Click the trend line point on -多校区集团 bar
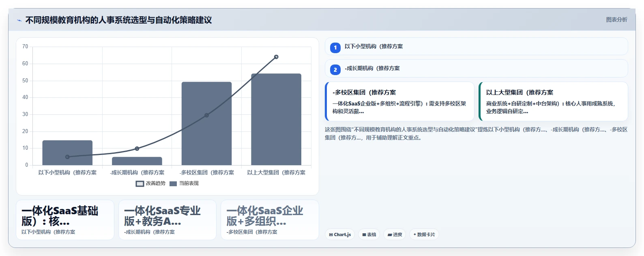The width and height of the screenshot is (644, 256). [206, 115]
